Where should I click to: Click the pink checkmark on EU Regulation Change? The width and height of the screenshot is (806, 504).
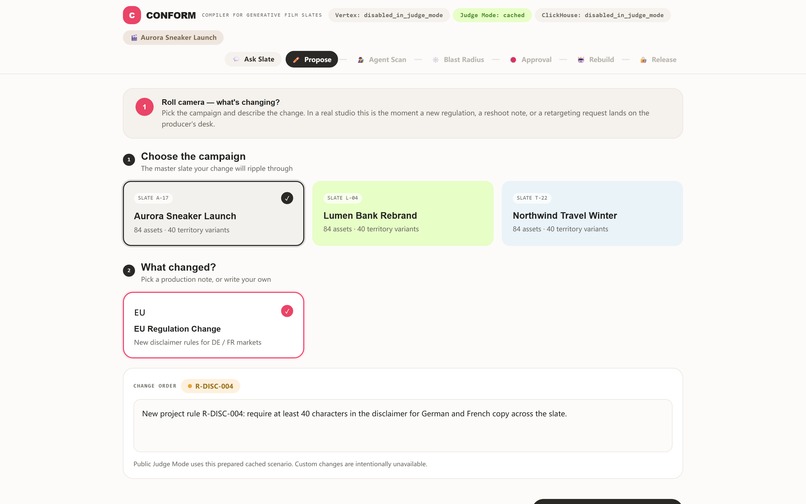287,311
